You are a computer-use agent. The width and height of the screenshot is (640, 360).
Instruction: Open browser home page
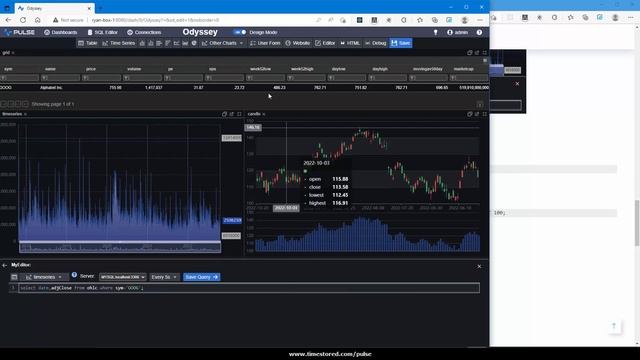point(38,20)
